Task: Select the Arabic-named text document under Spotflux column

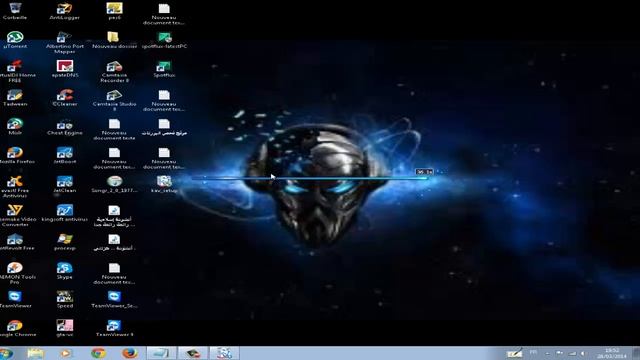Action: coord(164,127)
